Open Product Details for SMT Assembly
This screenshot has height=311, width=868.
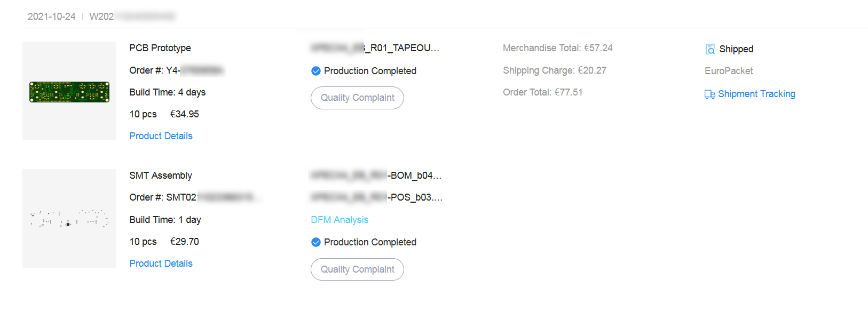[161, 264]
